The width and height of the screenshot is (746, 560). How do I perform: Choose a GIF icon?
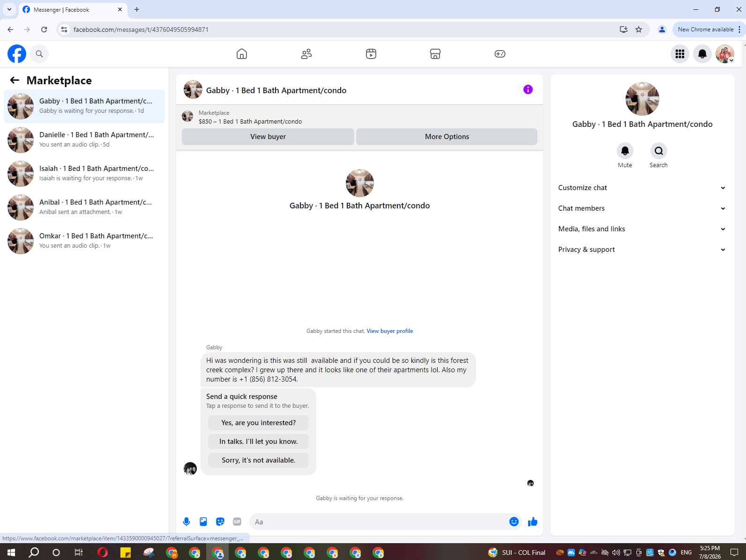pyautogui.click(x=237, y=522)
